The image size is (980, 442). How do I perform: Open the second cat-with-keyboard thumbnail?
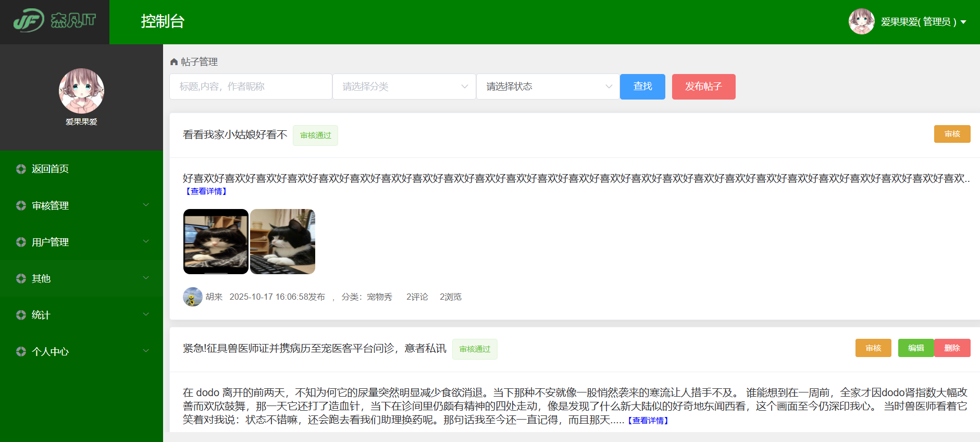(282, 242)
